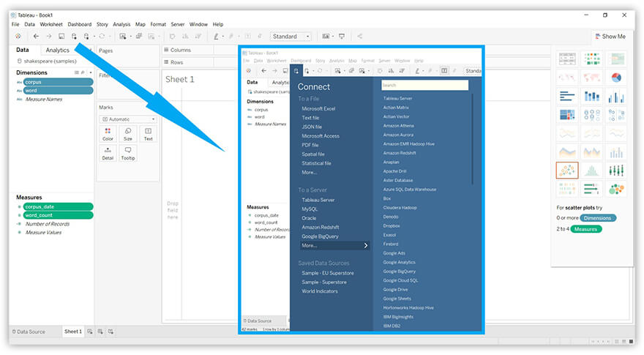Image resolution: width=644 pixels, height=355 pixels.
Task: Choose pie chart in Show Me
Action: coord(616,78)
